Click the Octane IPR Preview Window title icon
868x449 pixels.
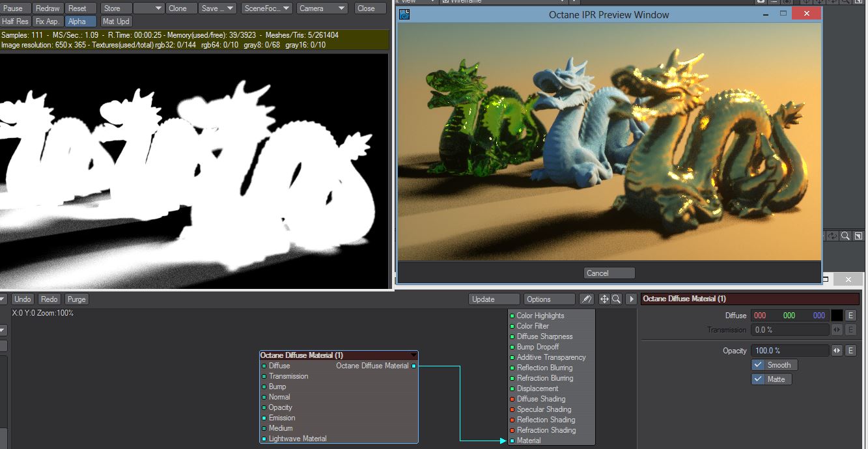[404, 14]
